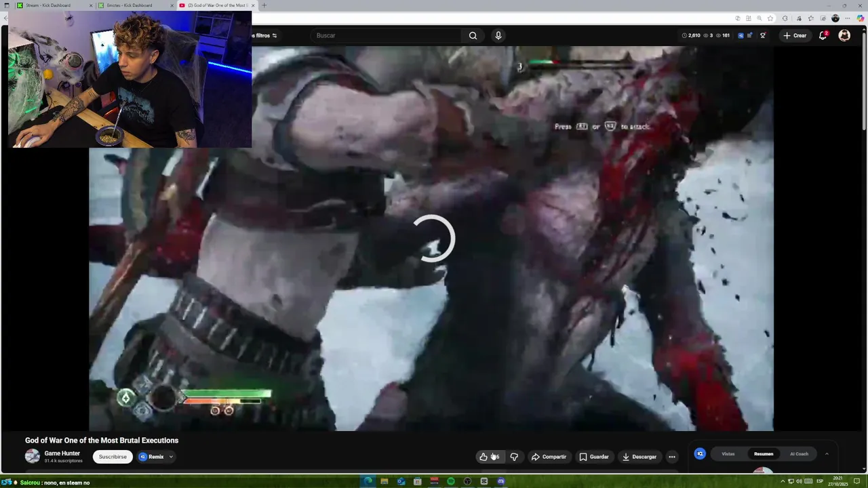Open the clock showing 20:21
Screen dimensions: 868x488
(x=838, y=481)
